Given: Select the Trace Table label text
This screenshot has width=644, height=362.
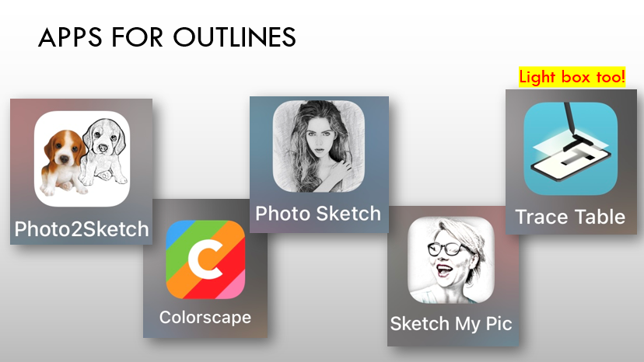Looking at the screenshot, I should tap(570, 217).
